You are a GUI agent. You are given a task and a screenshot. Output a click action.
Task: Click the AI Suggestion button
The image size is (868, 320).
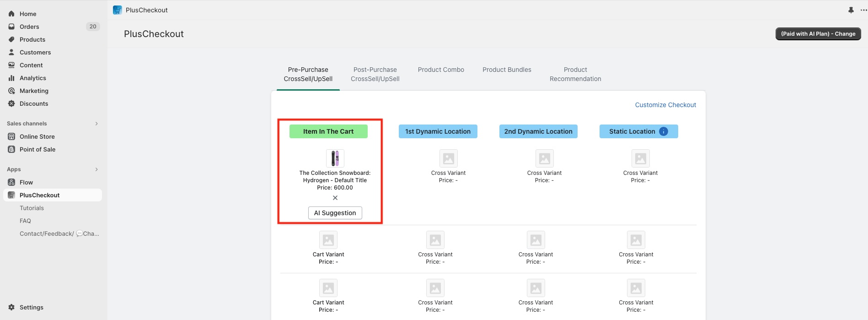(x=335, y=213)
